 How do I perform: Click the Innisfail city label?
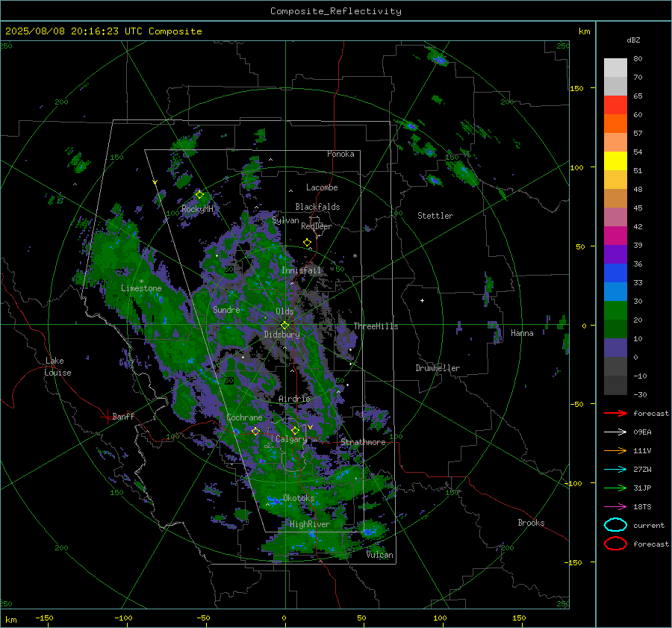coord(301,270)
